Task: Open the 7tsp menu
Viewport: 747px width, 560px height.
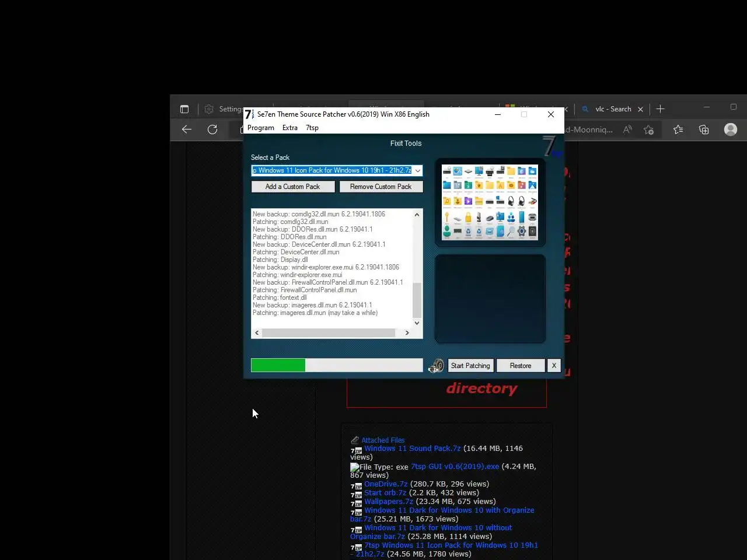Action: (312, 128)
